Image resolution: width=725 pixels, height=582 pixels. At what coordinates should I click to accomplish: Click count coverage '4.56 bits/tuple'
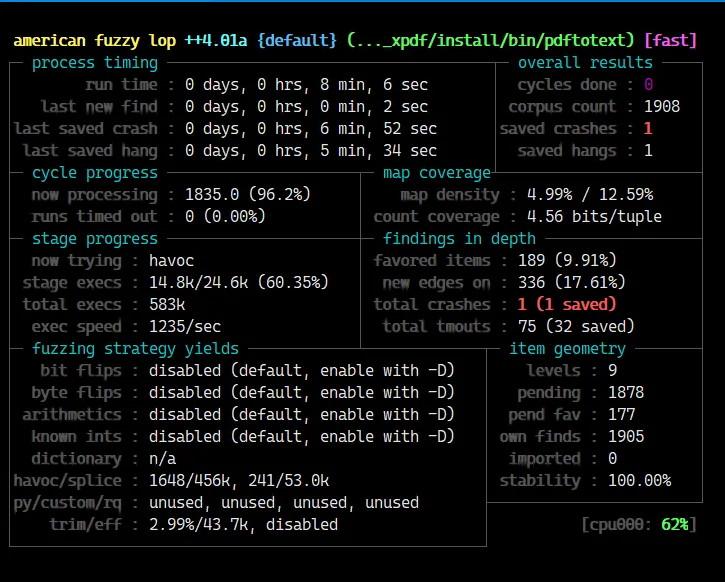pos(594,217)
